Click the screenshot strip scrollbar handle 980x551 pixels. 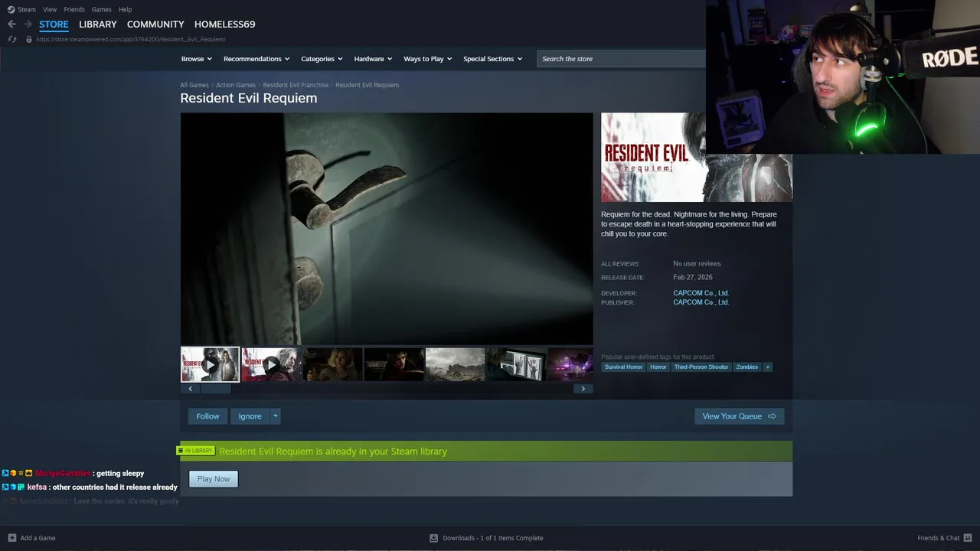(215, 389)
